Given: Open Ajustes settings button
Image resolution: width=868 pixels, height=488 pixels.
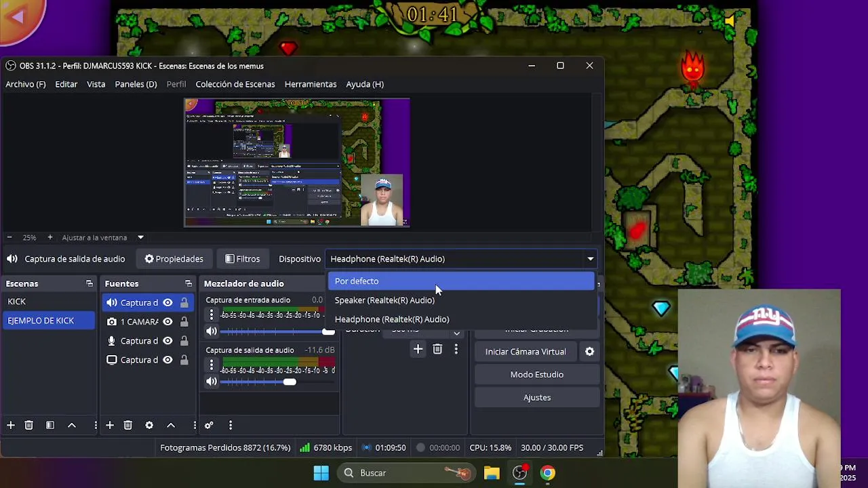Looking at the screenshot, I should coord(536,397).
